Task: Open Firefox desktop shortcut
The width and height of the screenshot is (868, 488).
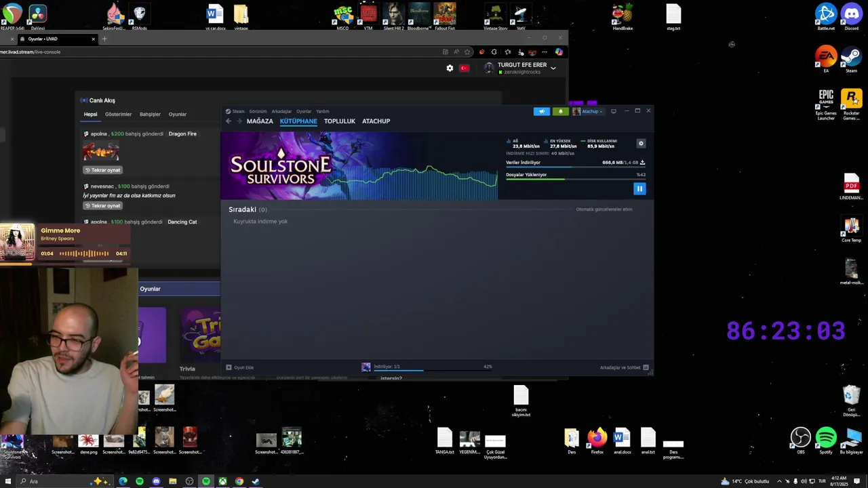Action: point(597,441)
